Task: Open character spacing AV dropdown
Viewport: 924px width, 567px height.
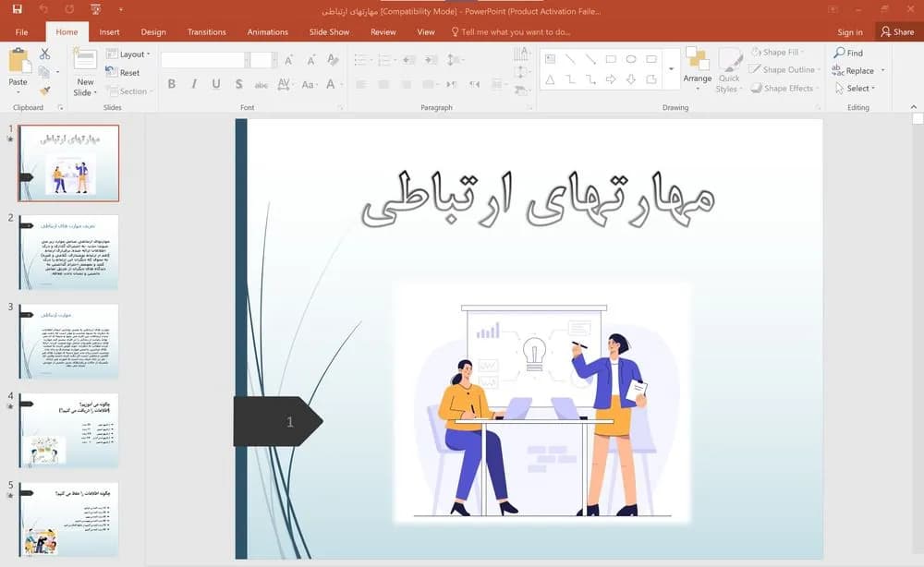Action: point(285,84)
